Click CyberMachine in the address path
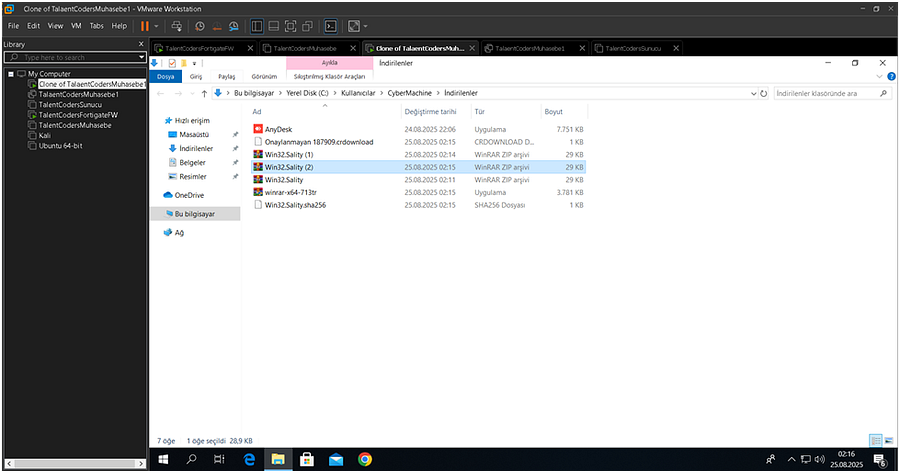900x473 pixels. pyautogui.click(x=409, y=93)
